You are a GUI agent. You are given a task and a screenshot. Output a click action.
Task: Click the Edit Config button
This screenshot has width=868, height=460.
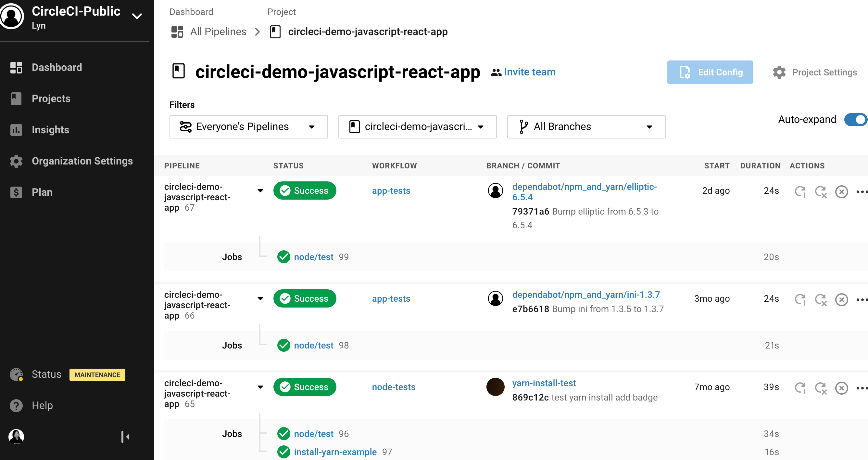tap(710, 72)
